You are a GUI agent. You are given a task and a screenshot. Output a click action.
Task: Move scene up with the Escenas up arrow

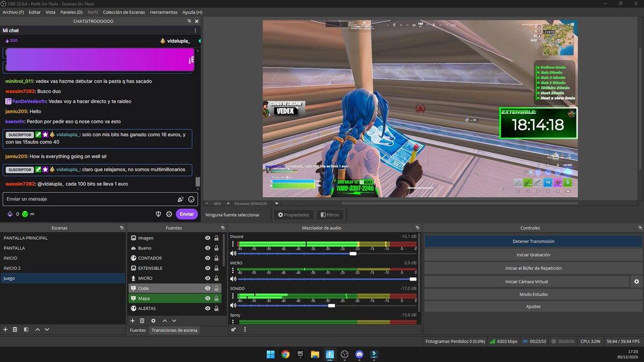(38, 329)
